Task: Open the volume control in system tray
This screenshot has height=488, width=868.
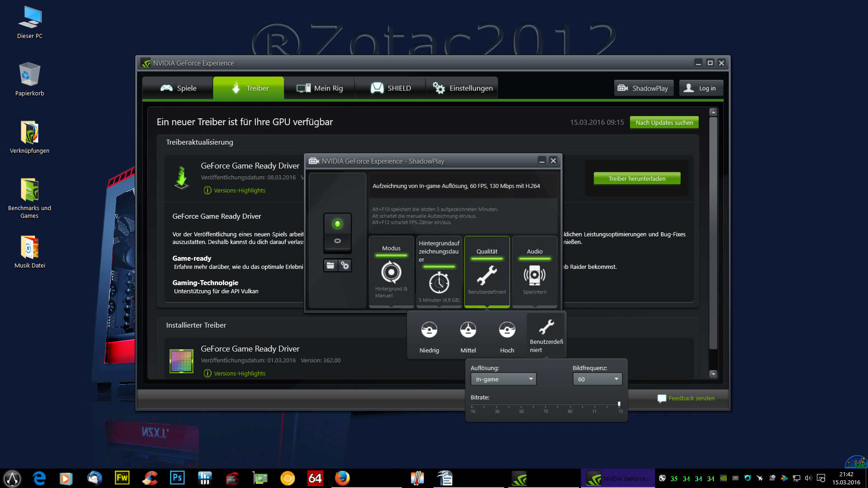Action: tap(808, 478)
